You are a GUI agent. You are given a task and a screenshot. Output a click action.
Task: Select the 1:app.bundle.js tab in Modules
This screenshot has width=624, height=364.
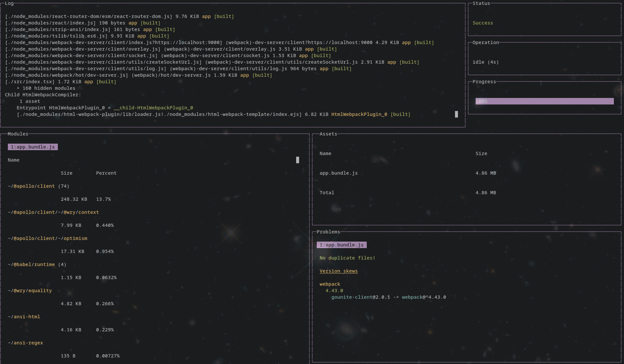point(33,147)
